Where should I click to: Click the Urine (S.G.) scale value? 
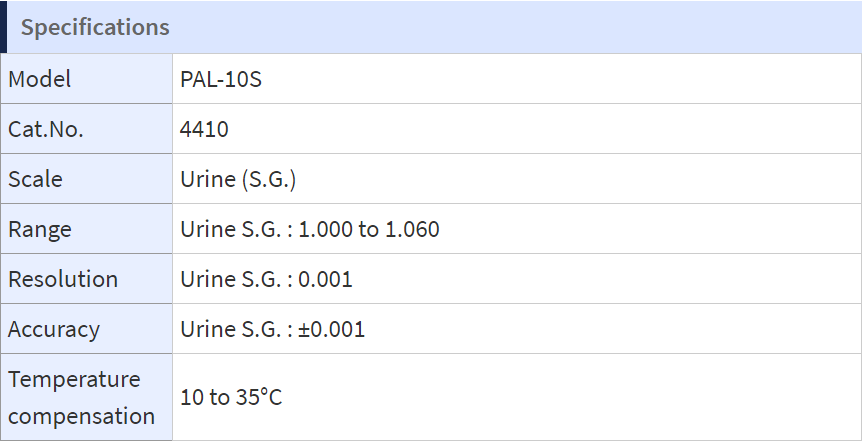point(238,180)
